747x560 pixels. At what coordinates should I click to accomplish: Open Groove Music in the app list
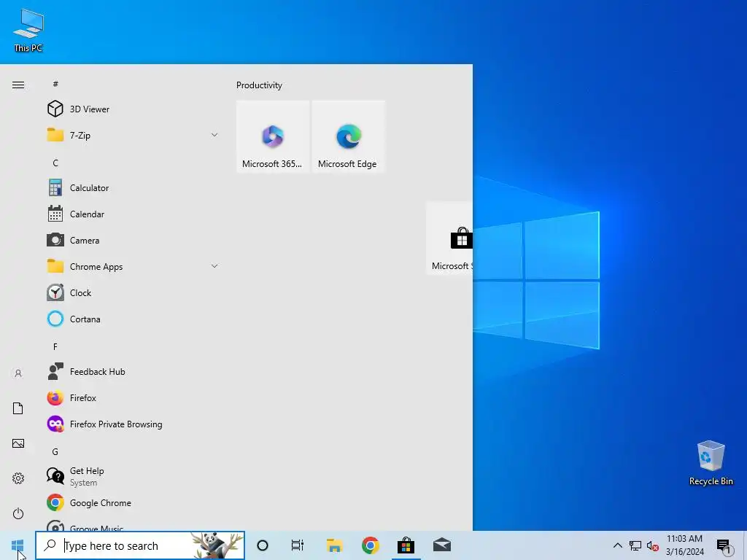pos(133,526)
